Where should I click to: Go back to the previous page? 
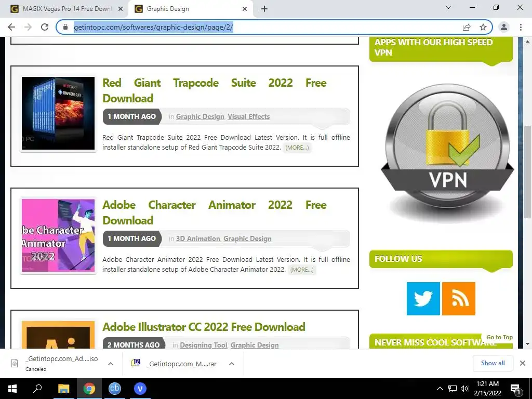(x=11, y=27)
